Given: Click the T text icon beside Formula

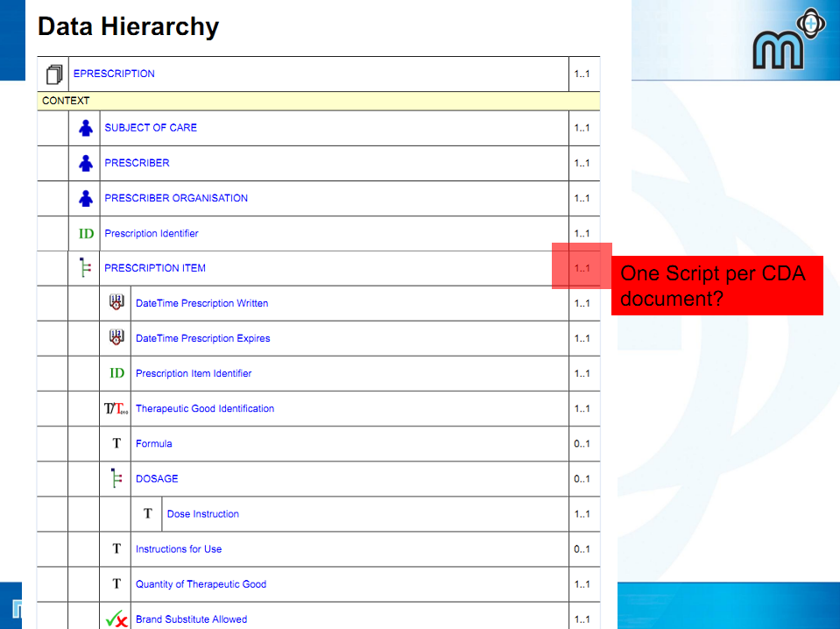Looking at the screenshot, I should coord(116,444).
